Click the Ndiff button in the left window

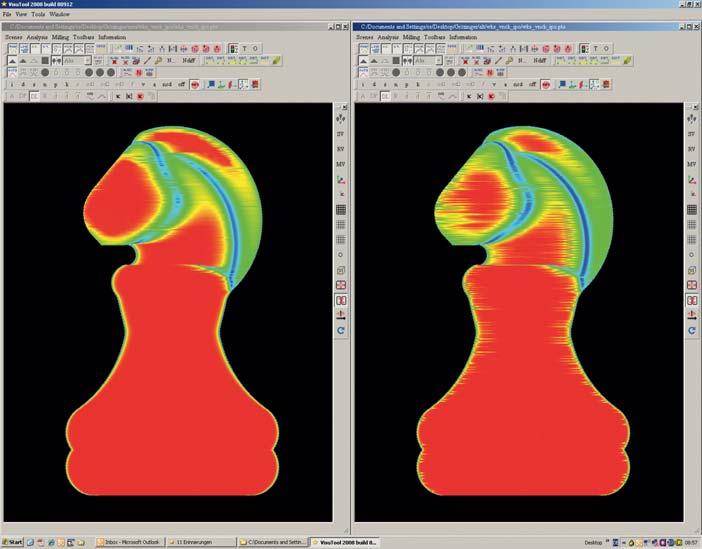pyautogui.click(x=188, y=60)
